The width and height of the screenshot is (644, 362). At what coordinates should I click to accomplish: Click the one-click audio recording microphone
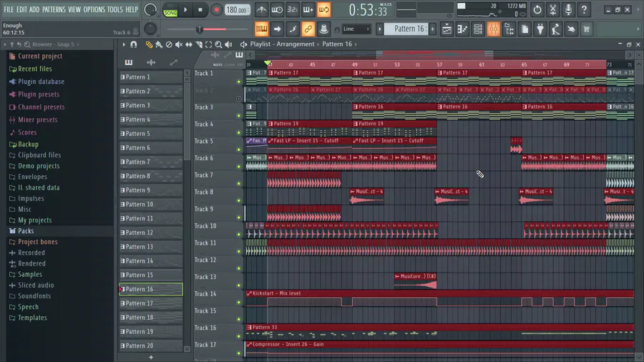click(568, 9)
